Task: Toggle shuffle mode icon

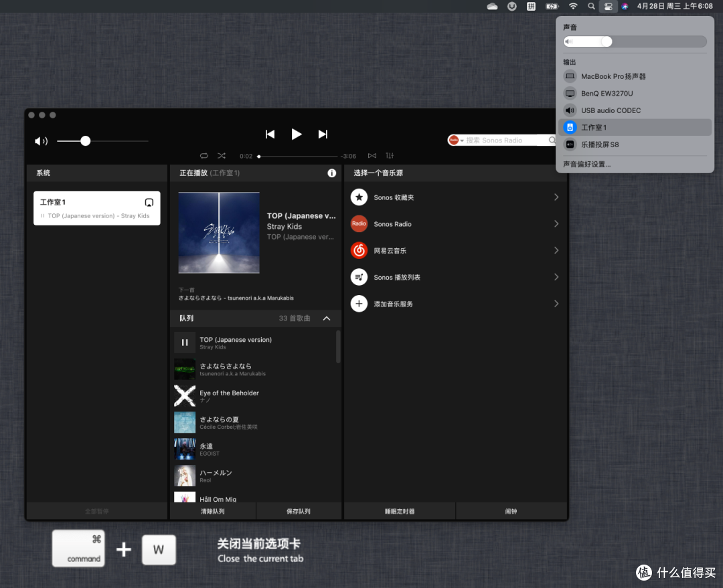Action: coord(222,156)
